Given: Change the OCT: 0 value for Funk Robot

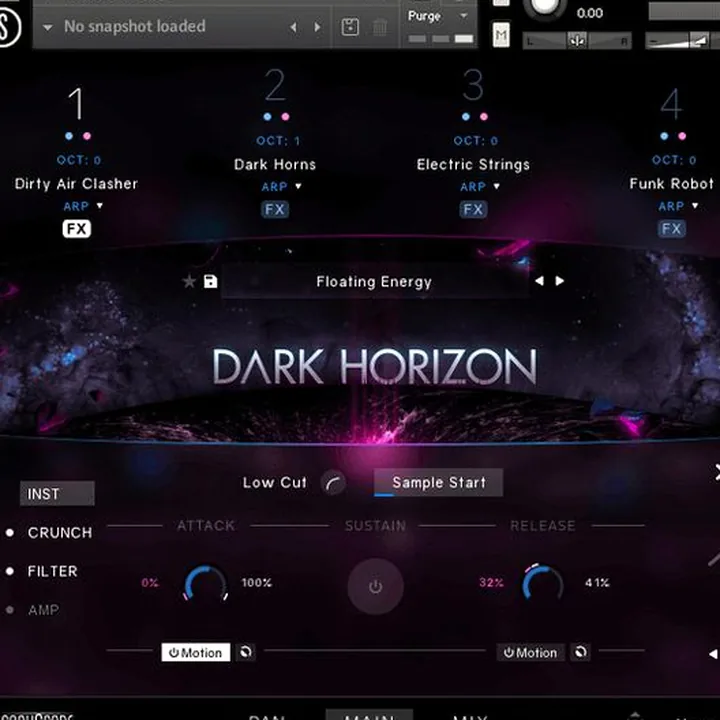Looking at the screenshot, I should [x=674, y=160].
